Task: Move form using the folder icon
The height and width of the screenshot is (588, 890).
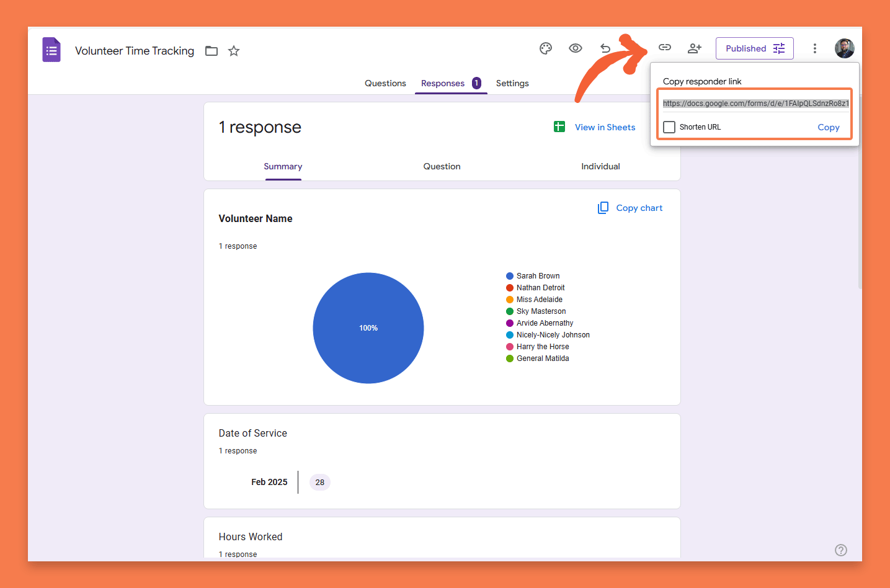Action: pyautogui.click(x=211, y=51)
